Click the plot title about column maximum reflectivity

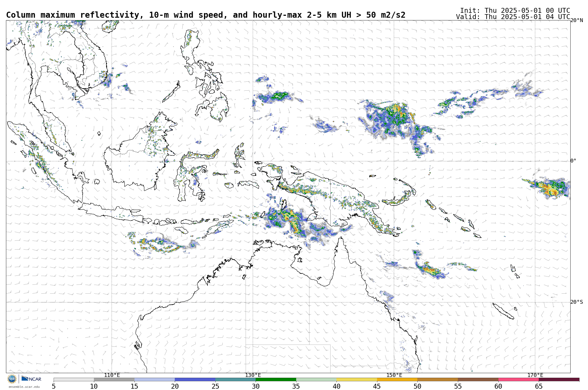(x=206, y=15)
